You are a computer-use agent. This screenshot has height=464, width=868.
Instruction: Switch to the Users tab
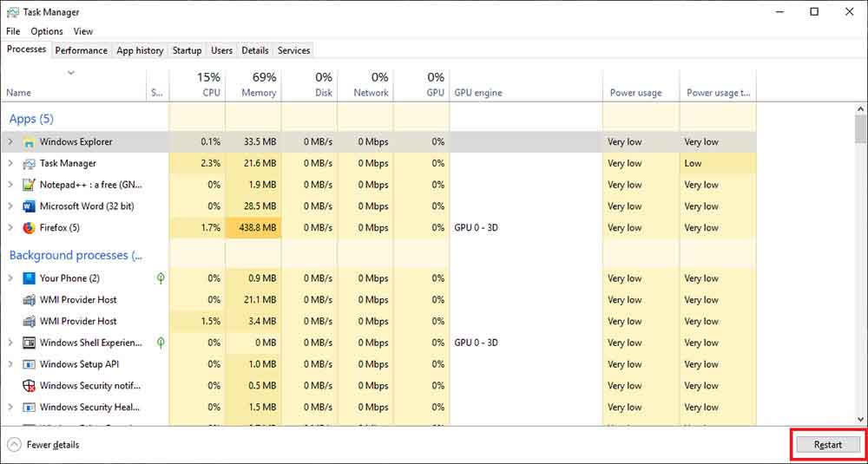tap(222, 50)
